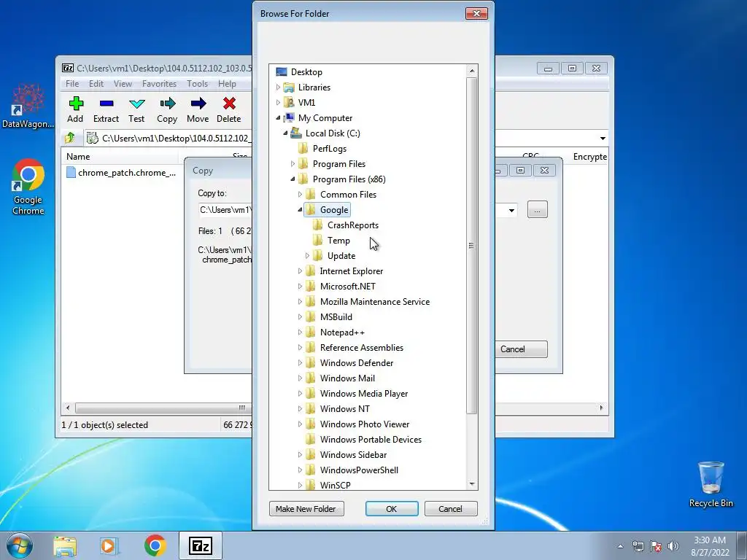Select the Google Chrome desktop shortcut
Image resolution: width=747 pixels, height=560 pixels.
point(28,187)
